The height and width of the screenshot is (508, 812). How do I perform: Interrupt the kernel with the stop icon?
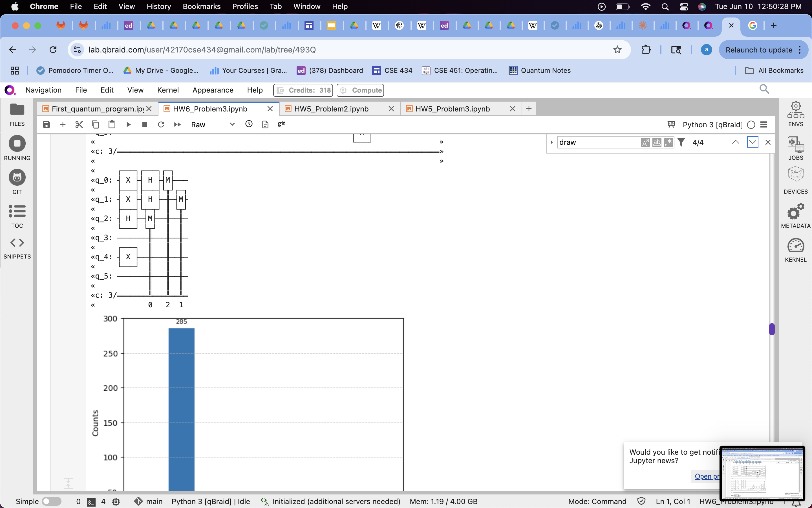tap(145, 125)
